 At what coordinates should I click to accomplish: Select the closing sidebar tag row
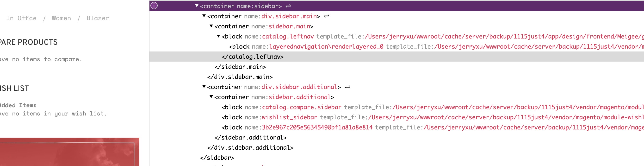[396, 158]
